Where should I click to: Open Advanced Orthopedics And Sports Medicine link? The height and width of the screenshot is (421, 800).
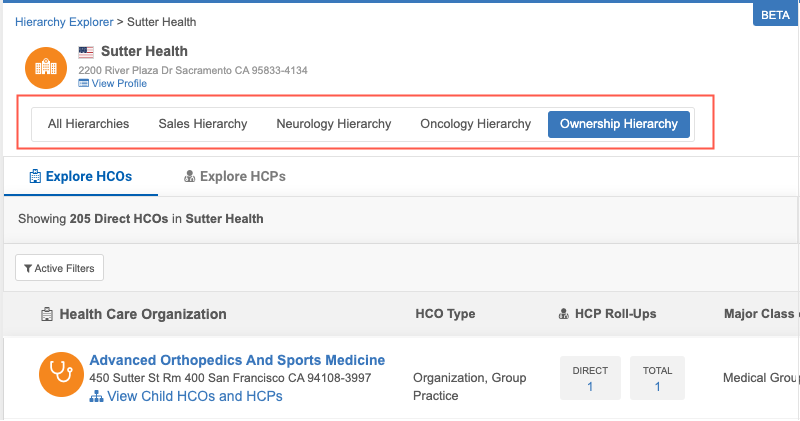[x=237, y=360]
